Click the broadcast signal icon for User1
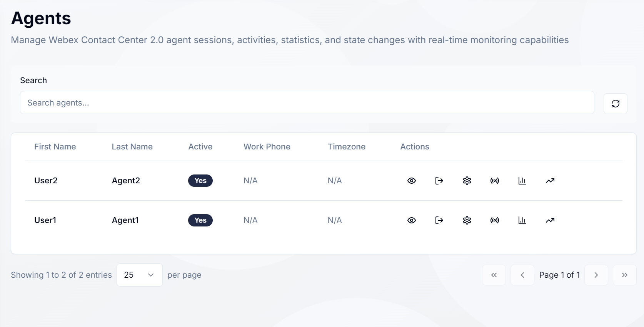 pos(494,220)
